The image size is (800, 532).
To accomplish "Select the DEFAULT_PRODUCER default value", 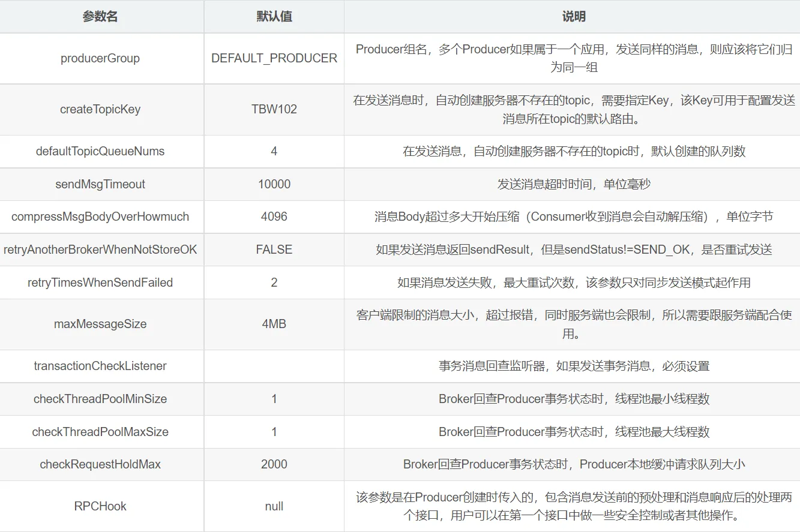I will (274, 58).
